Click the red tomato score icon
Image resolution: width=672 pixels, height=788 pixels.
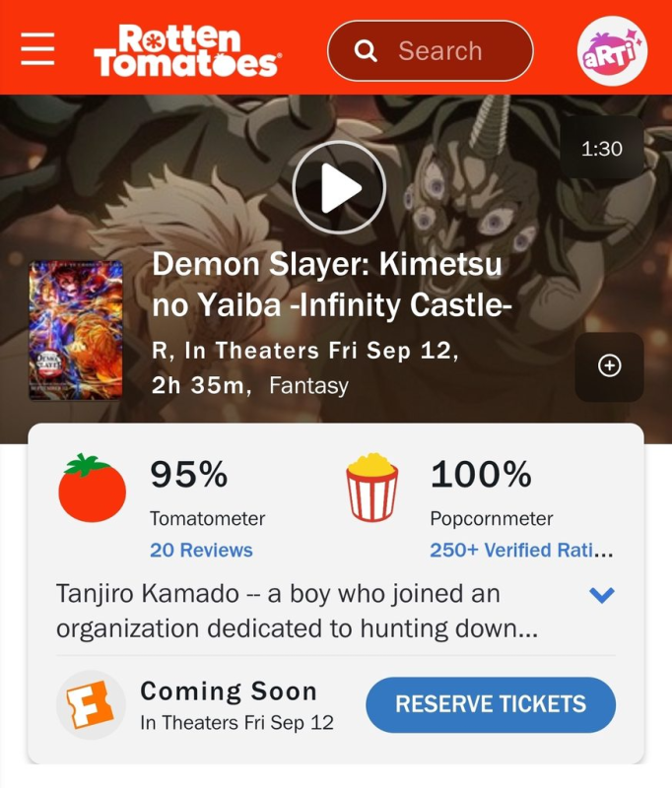pyautogui.click(x=92, y=488)
